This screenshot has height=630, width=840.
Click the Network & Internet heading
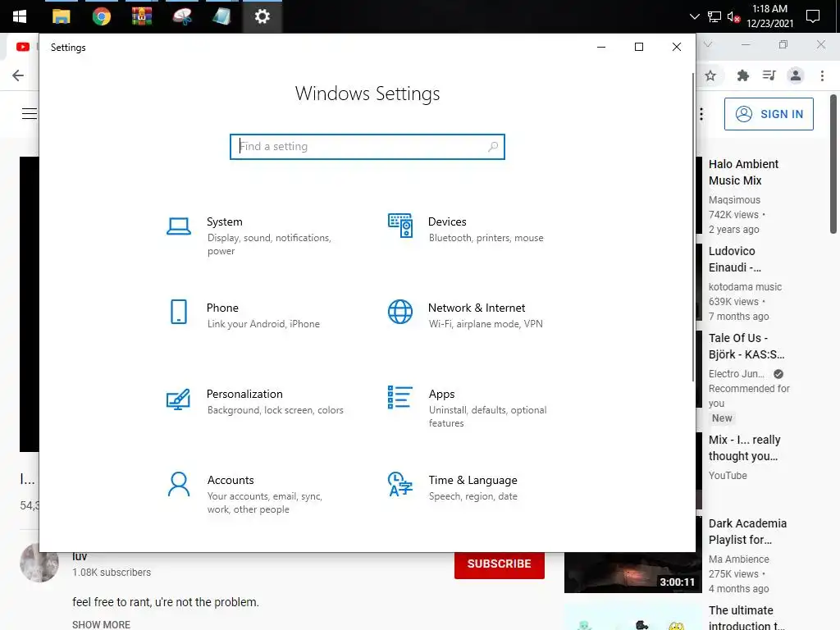(477, 308)
